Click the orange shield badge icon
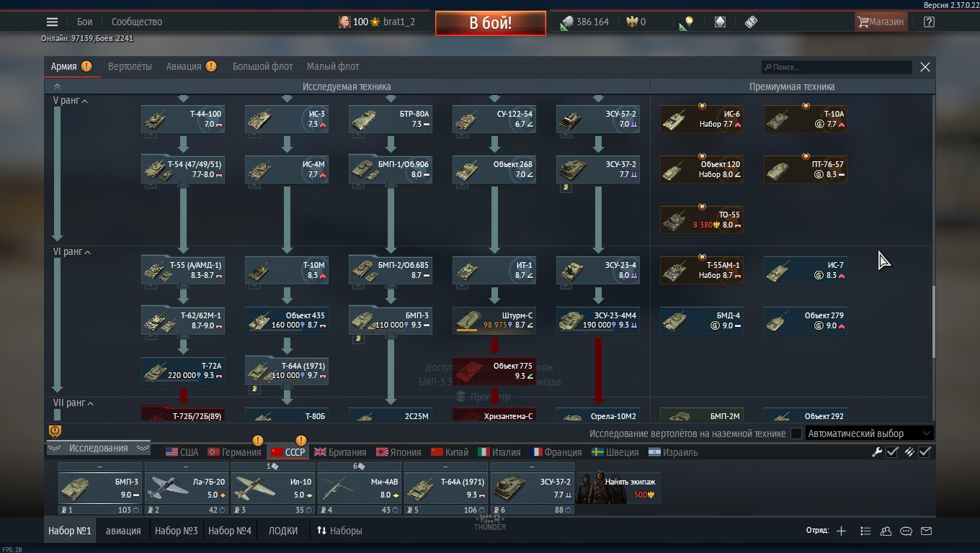 [x=55, y=431]
